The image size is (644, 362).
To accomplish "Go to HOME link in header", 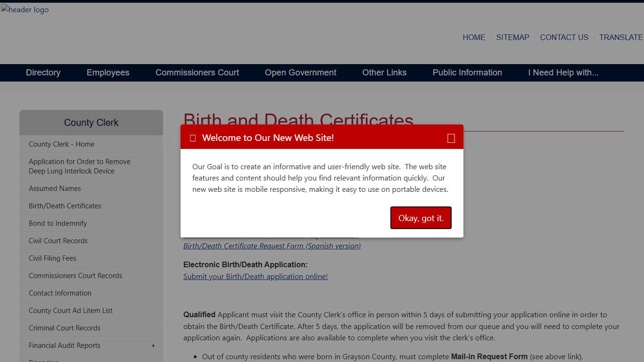I will (474, 37).
